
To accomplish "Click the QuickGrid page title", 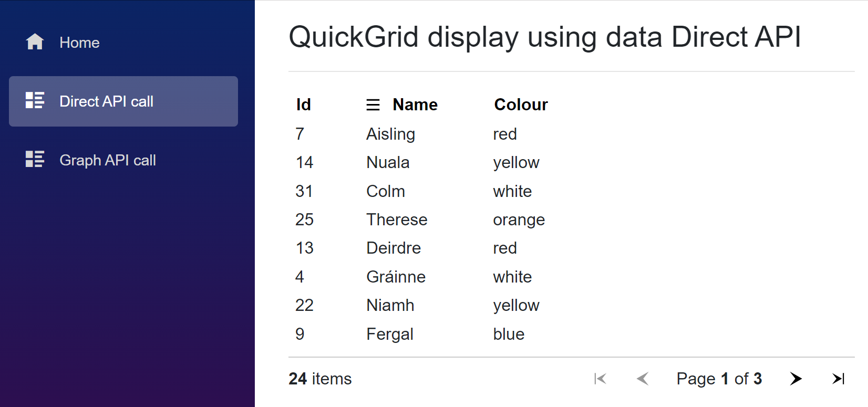I will [x=544, y=37].
